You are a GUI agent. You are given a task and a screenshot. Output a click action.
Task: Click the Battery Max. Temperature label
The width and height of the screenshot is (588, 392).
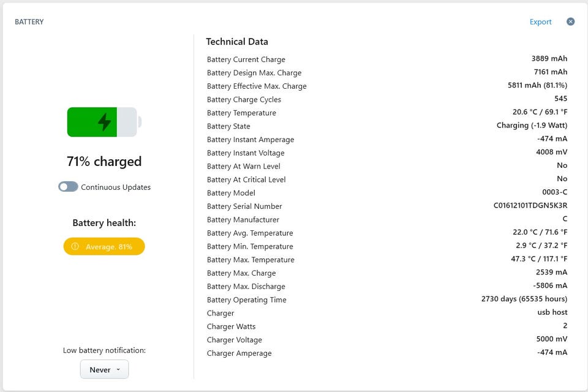(x=251, y=260)
